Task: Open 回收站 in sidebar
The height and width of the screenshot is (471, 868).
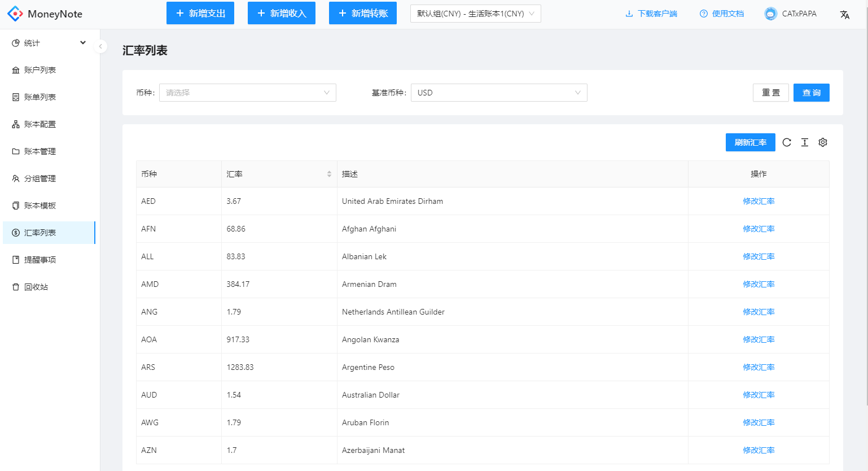Action: tap(49, 287)
